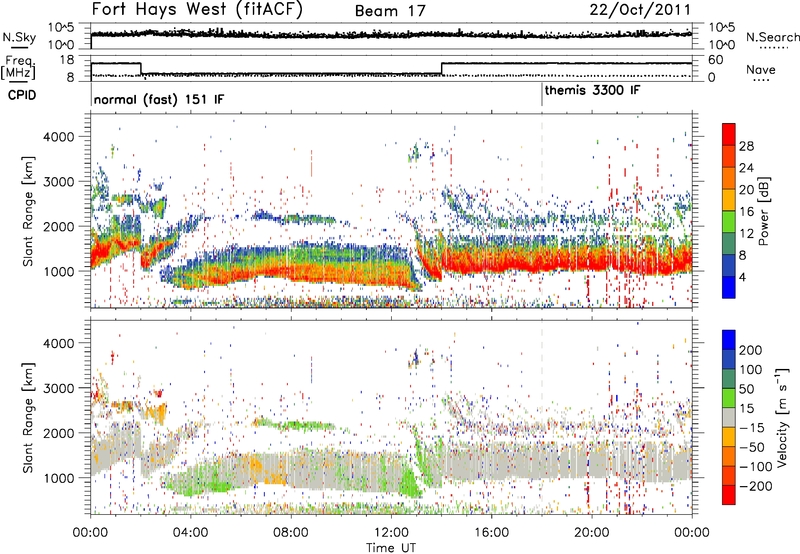
Task: Click the frequency step trace plot
Action: (x=391, y=68)
